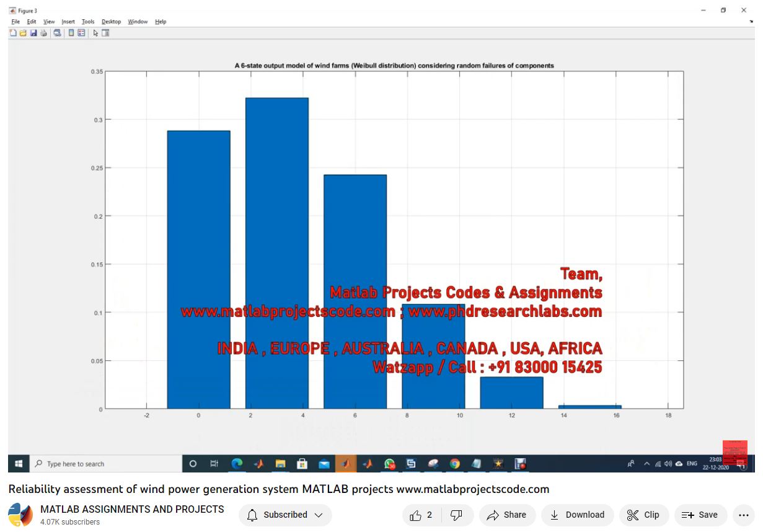Show hidden system tray icons
The width and height of the screenshot is (763, 532).
pyautogui.click(x=646, y=464)
